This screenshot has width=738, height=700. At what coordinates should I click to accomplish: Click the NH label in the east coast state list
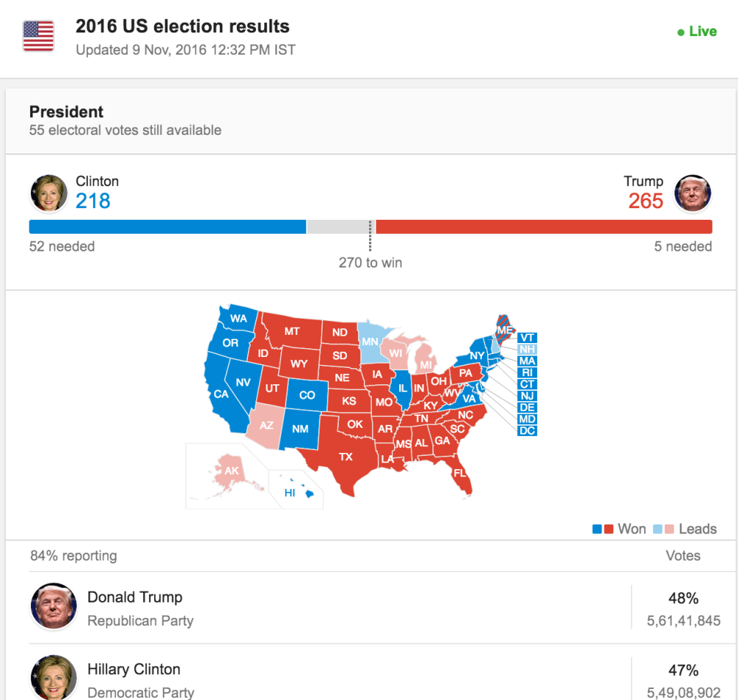[527, 350]
